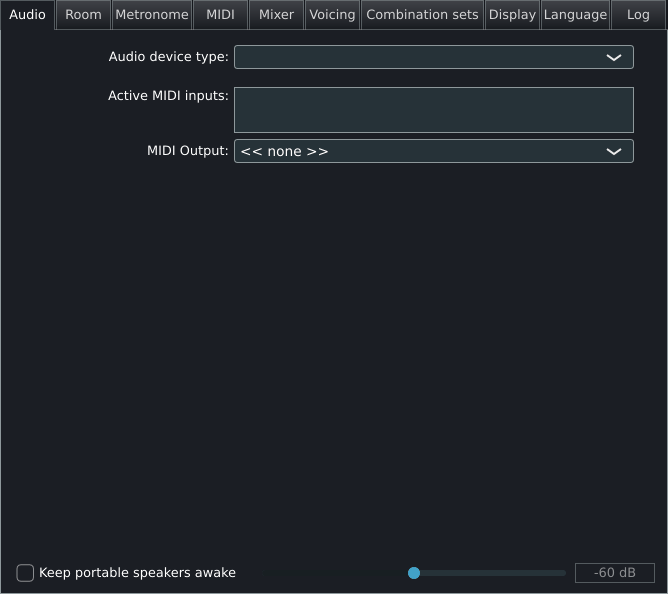Screen dimensions: 668x594
Task: Go to the Voicing tab
Action: click(x=332, y=15)
